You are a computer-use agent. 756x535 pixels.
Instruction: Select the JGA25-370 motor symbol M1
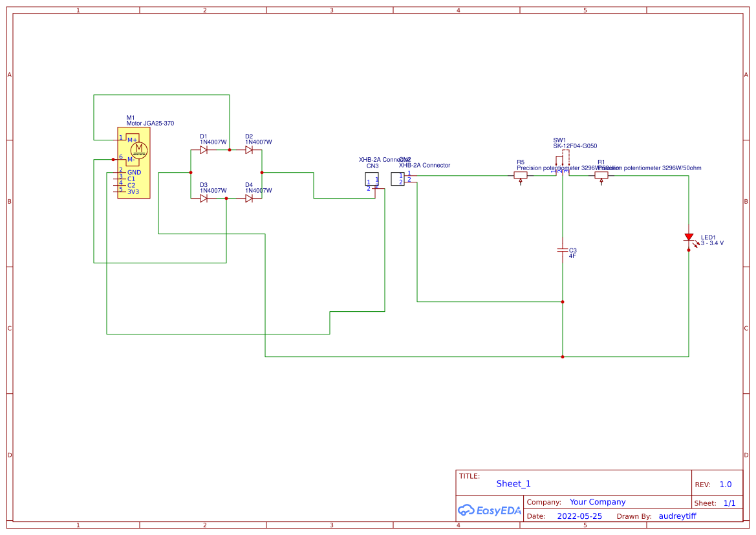click(133, 162)
